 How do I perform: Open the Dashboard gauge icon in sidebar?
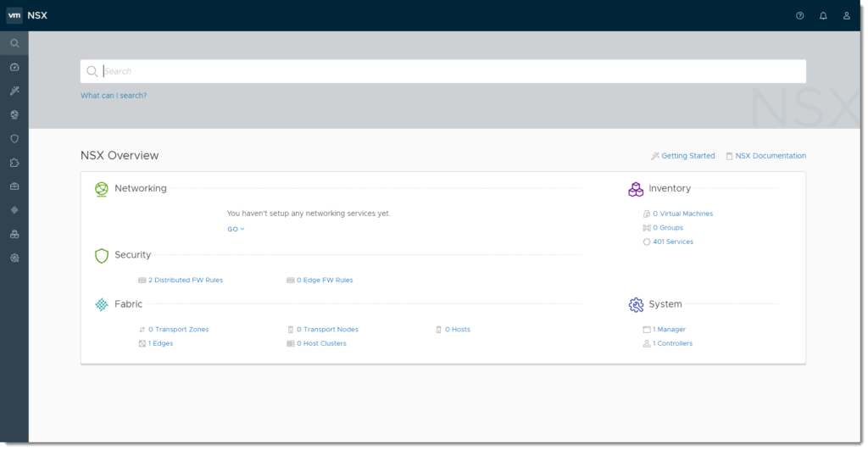(14, 67)
